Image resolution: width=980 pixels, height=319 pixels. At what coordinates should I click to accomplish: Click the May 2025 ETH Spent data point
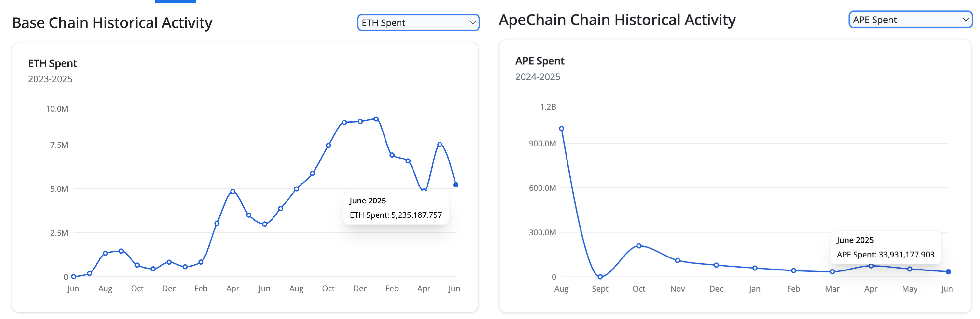click(440, 145)
